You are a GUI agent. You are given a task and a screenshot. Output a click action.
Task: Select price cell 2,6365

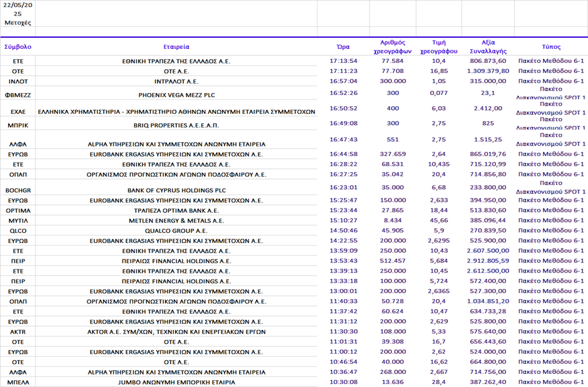pyautogui.click(x=439, y=292)
